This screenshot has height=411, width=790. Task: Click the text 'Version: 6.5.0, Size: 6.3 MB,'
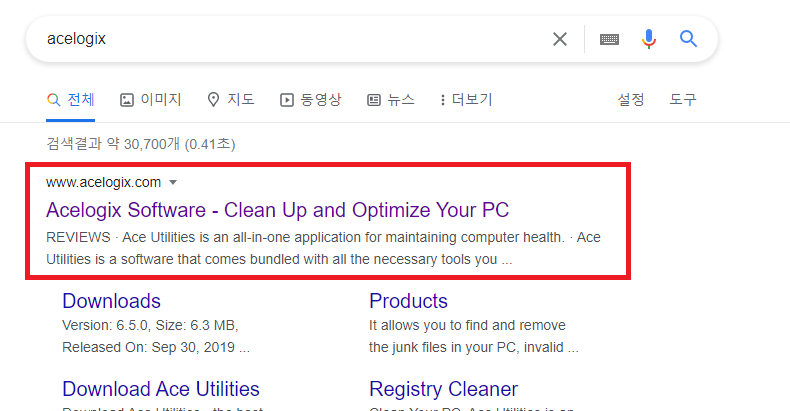pos(150,325)
